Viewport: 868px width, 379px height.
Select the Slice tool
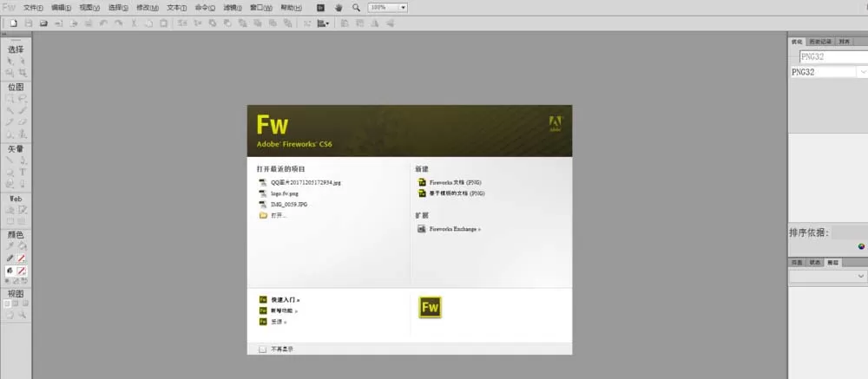23,210
